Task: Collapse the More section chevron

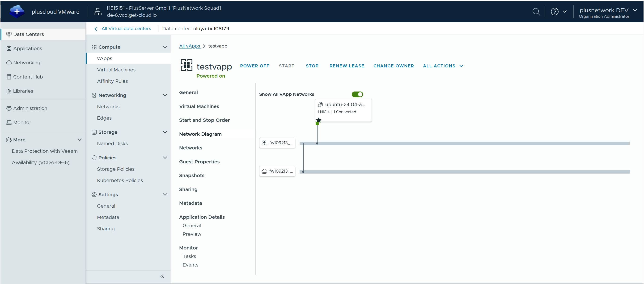Action: [80, 140]
